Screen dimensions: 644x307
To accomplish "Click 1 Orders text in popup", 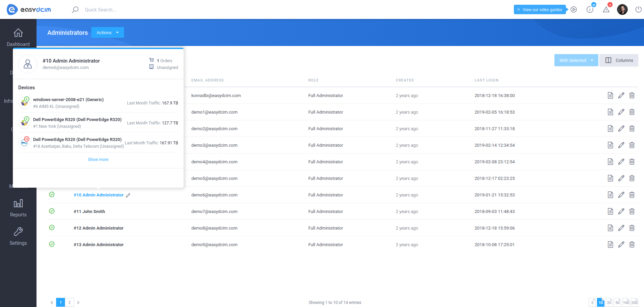I will [165, 61].
